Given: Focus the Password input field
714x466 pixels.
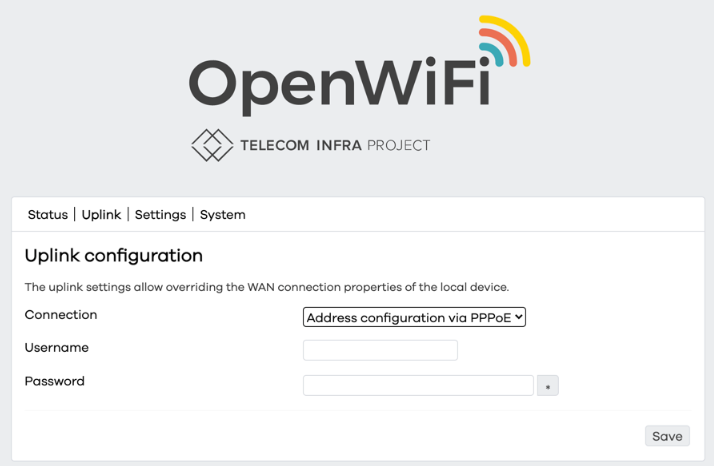Looking at the screenshot, I should click(418, 385).
